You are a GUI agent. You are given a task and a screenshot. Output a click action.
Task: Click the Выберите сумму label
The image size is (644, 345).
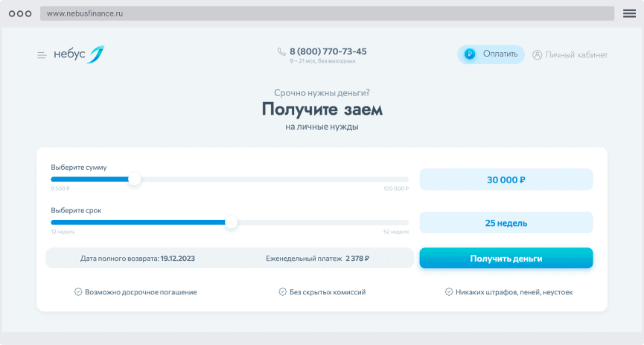[79, 168]
